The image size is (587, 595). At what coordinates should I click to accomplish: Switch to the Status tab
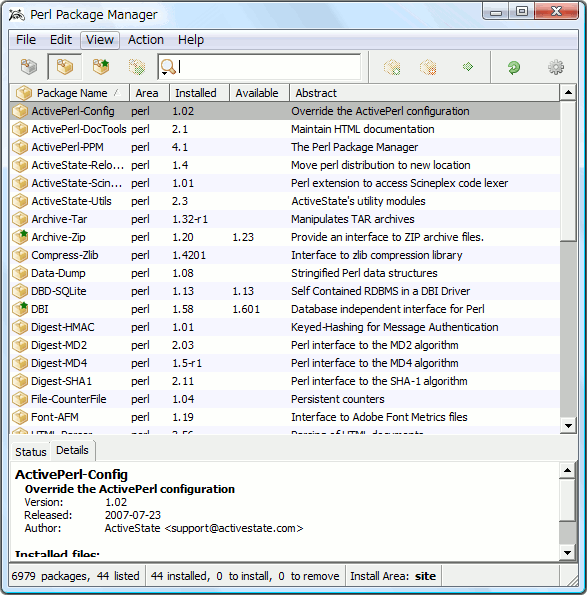(31, 452)
